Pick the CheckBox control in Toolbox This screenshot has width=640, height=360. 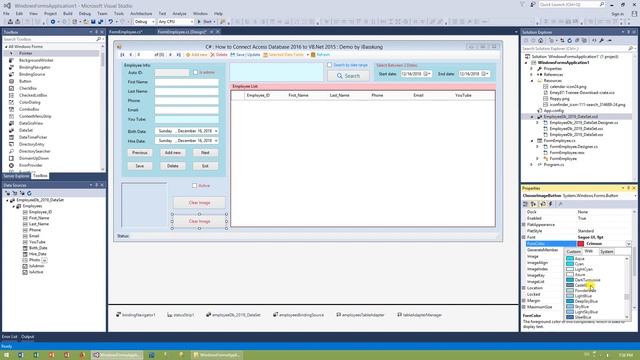pos(28,88)
